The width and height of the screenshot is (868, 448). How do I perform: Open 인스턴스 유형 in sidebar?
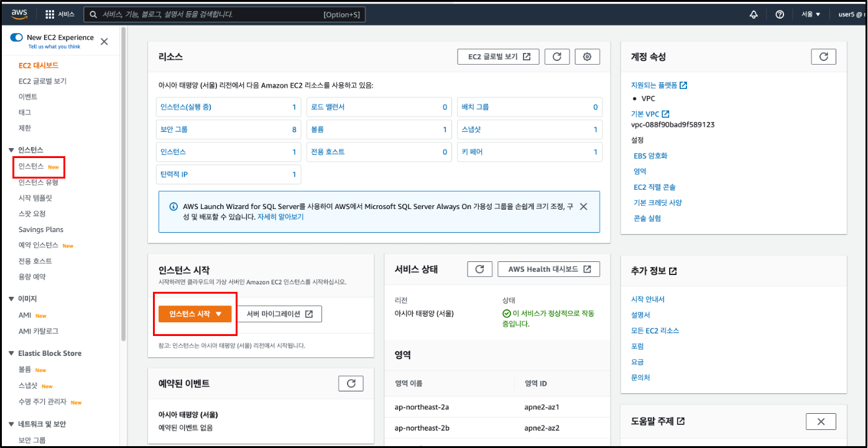39,182
